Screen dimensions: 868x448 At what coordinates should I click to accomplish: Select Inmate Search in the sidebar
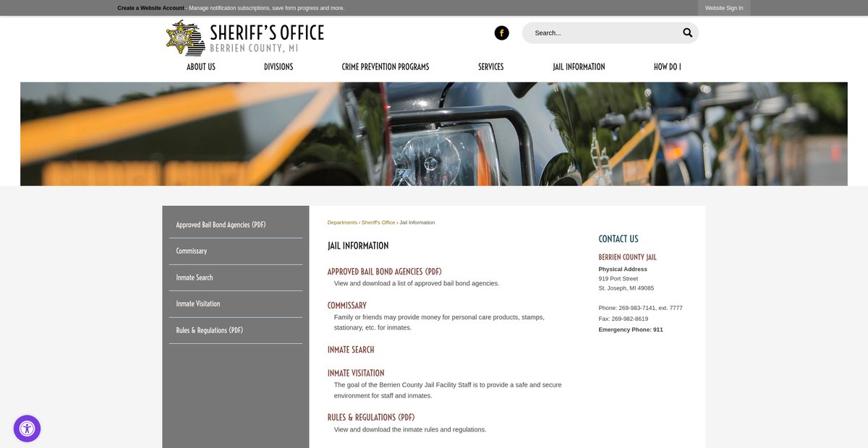pos(236,277)
